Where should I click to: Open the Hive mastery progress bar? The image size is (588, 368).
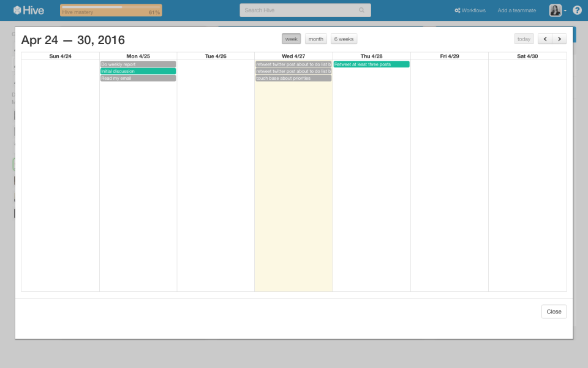pos(111,10)
